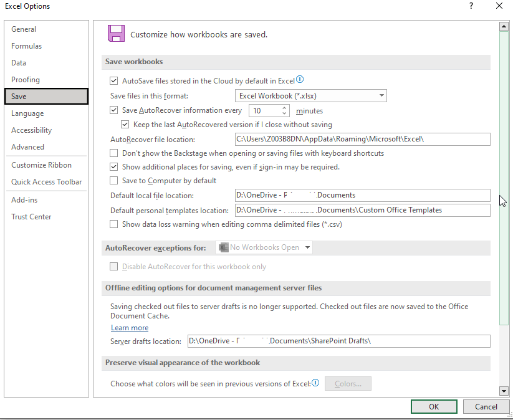Toggle Show additional places for saving

click(113, 167)
